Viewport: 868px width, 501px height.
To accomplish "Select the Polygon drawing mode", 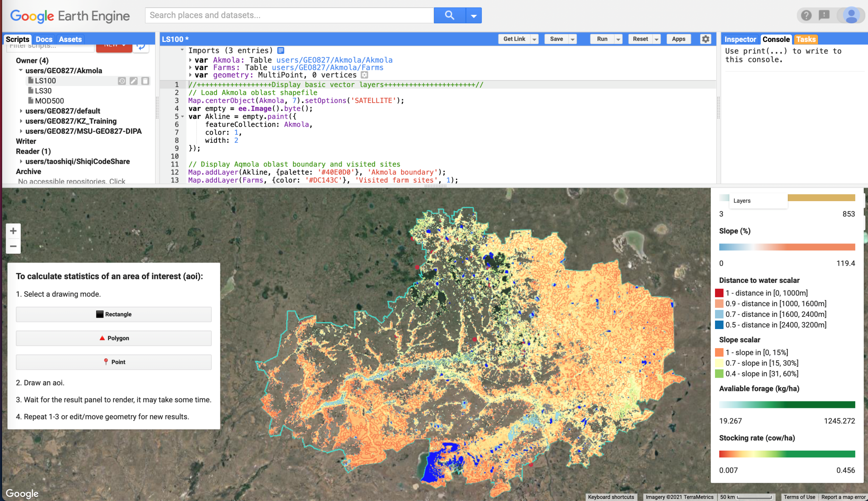I will pos(114,338).
